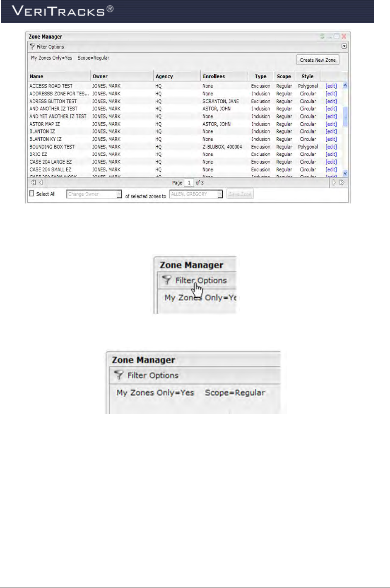Image resolution: width=390 pixels, height=588 pixels.
Task: Edit the BOUNDING BOX TEST zone
Action: (331, 147)
